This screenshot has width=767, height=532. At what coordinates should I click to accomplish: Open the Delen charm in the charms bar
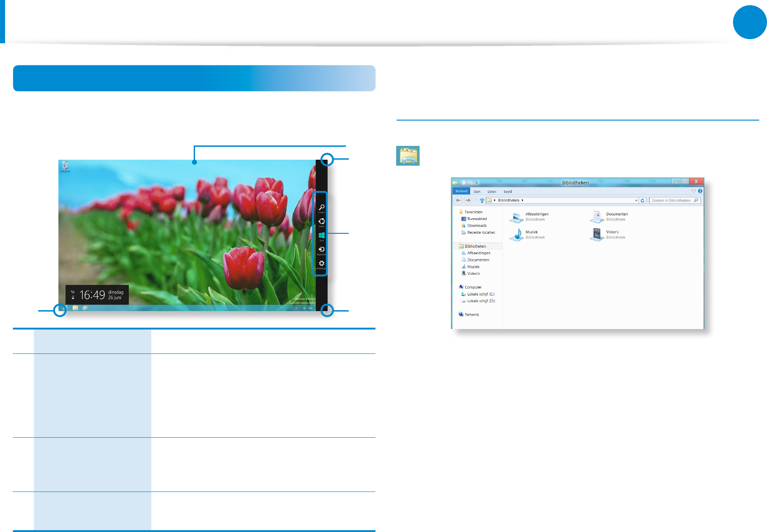point(322,222)
